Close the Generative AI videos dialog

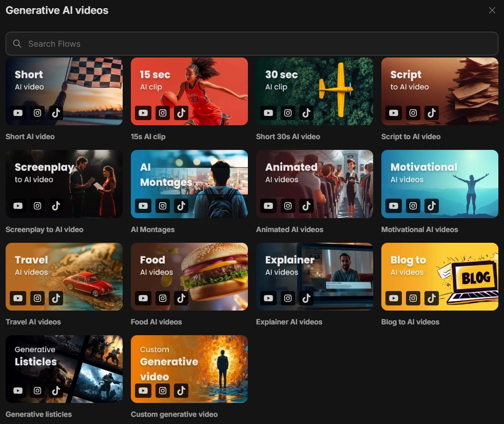coord(492,10)
